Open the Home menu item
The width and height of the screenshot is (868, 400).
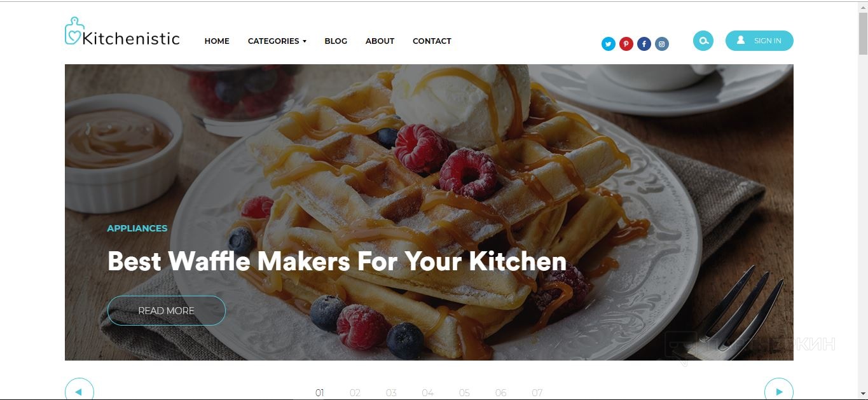217,41
